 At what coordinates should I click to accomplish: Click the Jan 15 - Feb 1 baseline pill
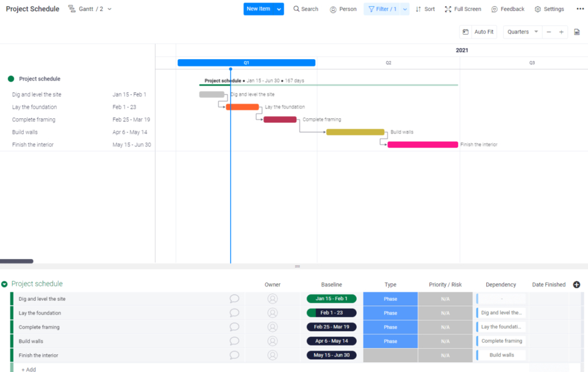pos(331,299)
